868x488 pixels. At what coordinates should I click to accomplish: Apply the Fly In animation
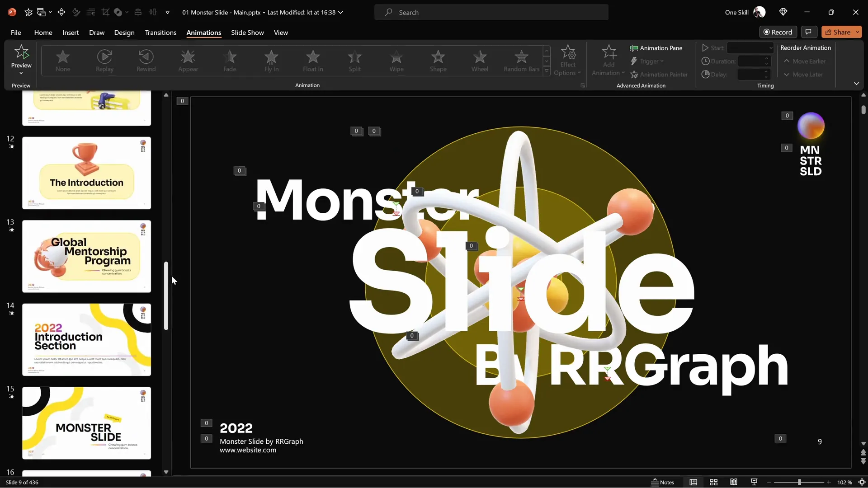coord(271,61)
